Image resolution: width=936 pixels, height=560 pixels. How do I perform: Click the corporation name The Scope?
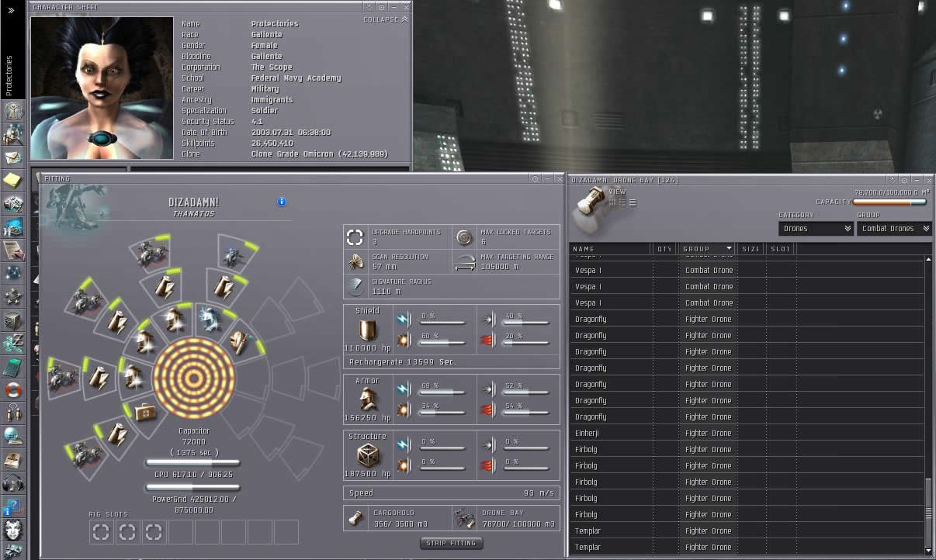(x=270, y=67)
